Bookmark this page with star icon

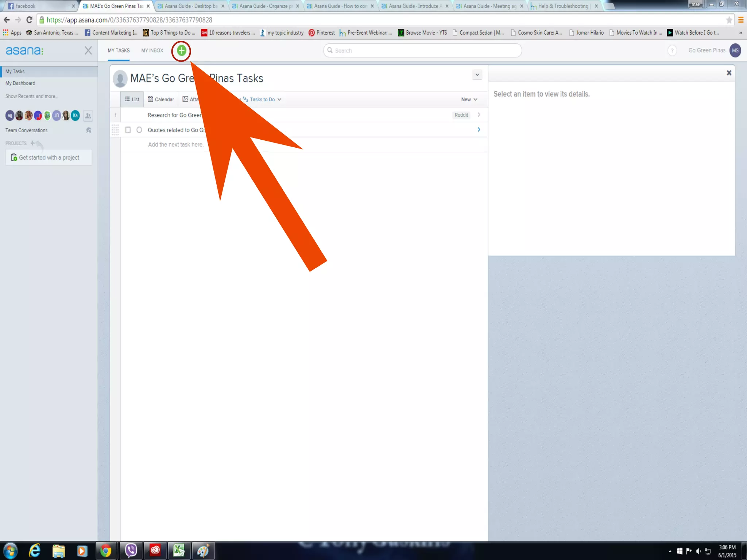coord(729,20)
